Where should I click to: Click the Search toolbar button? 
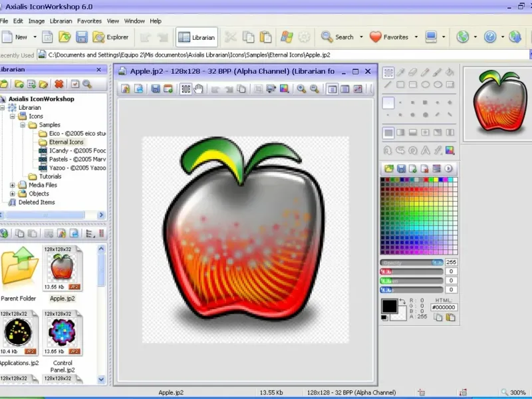(338, 37)
